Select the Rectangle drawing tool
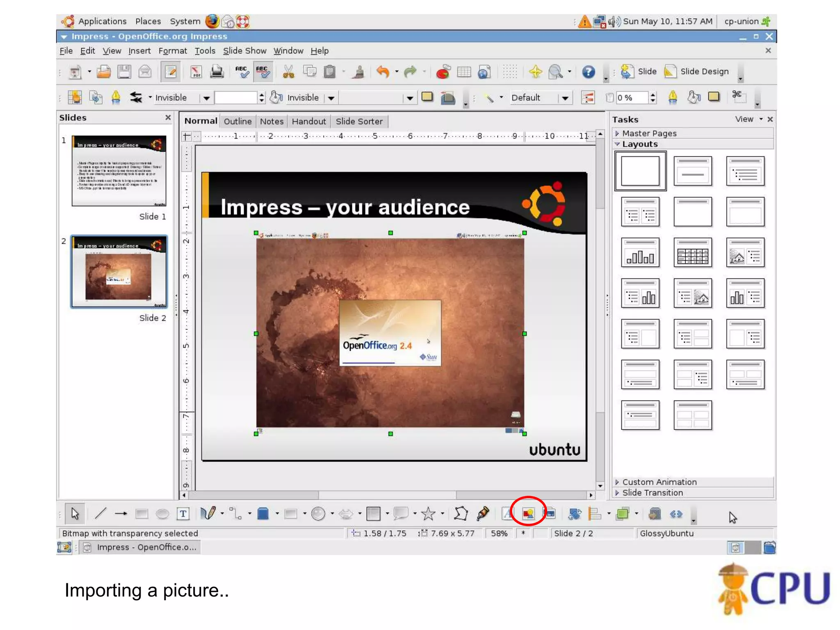 (142, 514)
